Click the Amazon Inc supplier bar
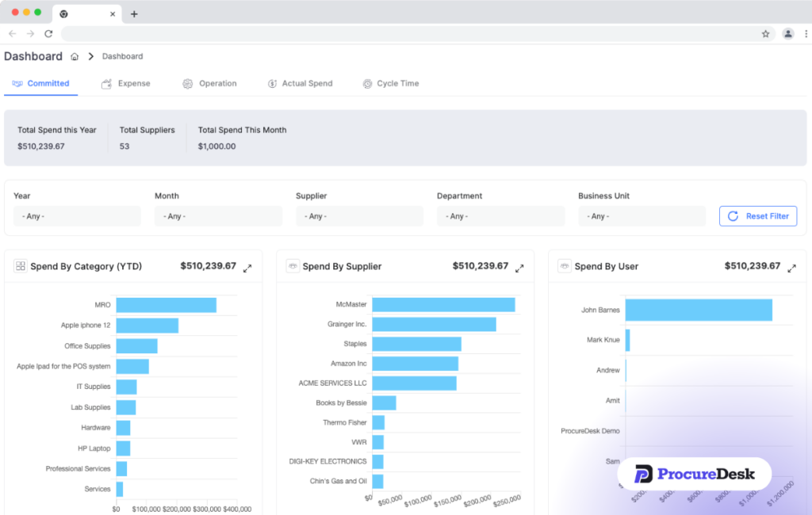Image resolution: width=812 pixels, height=515 pixels. coord(416,364)
